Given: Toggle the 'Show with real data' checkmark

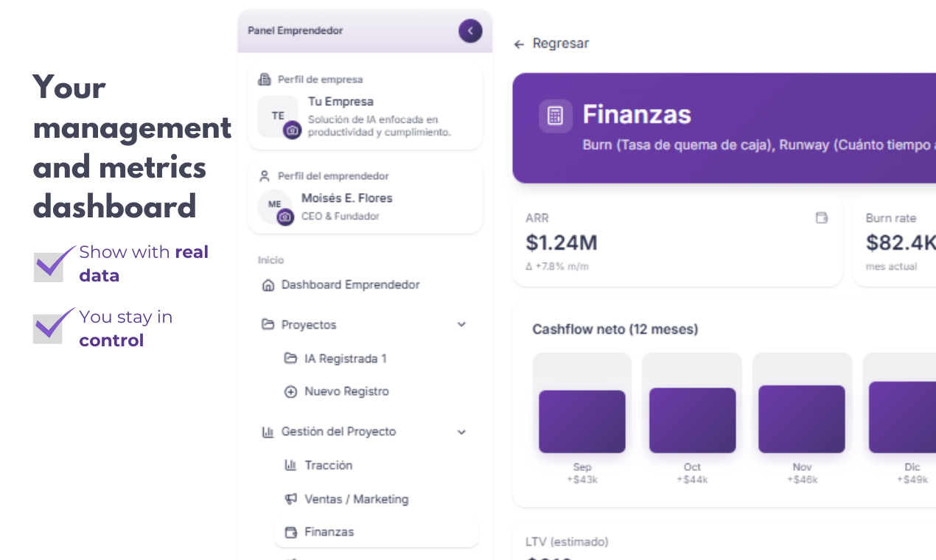Looking at the screenshot, I should [49, 264].
